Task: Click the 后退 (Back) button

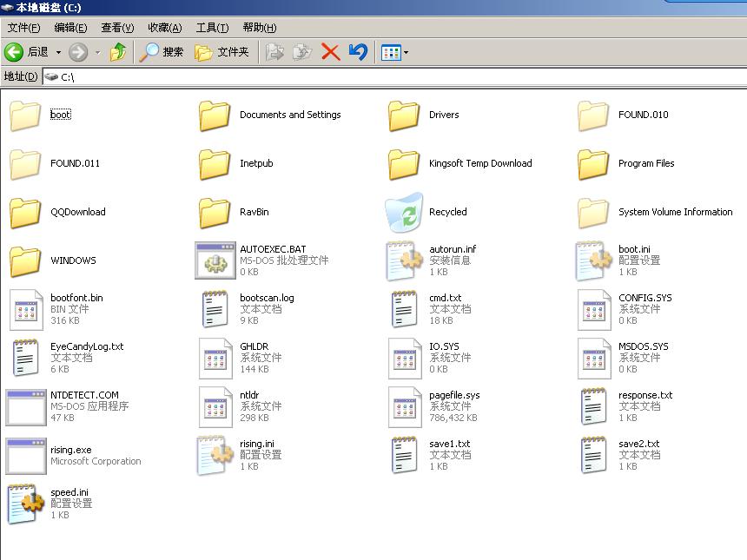Action: click(27, 52)
